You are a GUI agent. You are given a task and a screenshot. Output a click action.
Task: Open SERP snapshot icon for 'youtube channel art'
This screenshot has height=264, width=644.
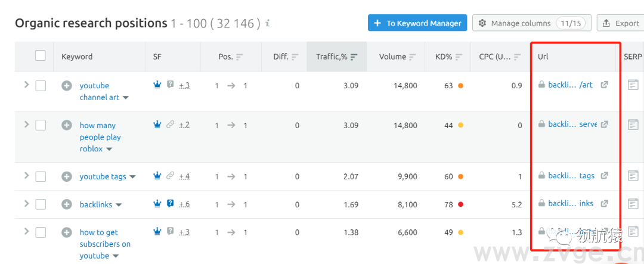[x=633, y=85]
